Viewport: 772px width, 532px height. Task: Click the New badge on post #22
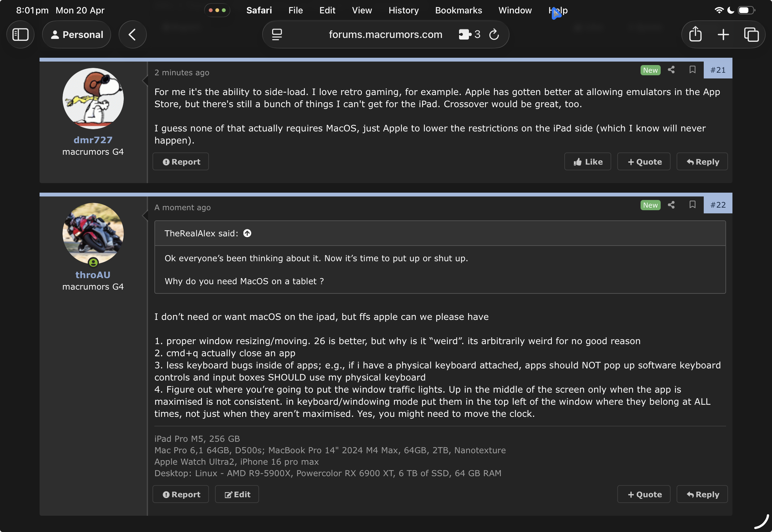[x=650, y=205]
